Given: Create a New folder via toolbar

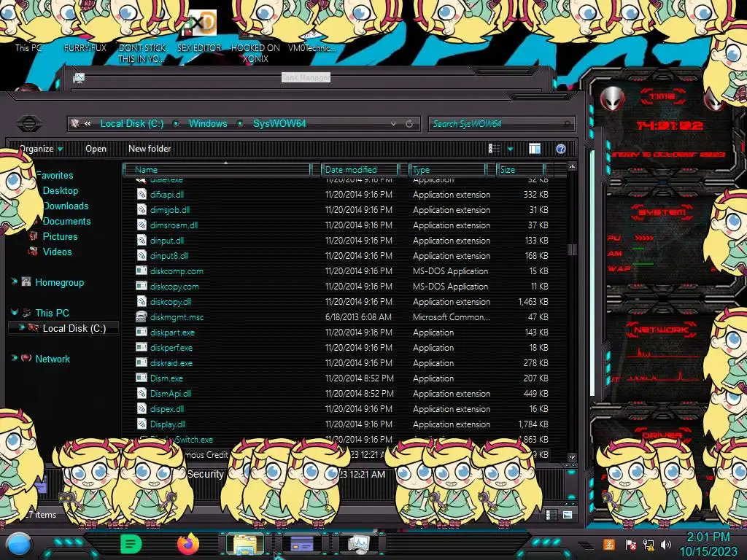Looking at the screenshot, I should click(x=150, y=149).
